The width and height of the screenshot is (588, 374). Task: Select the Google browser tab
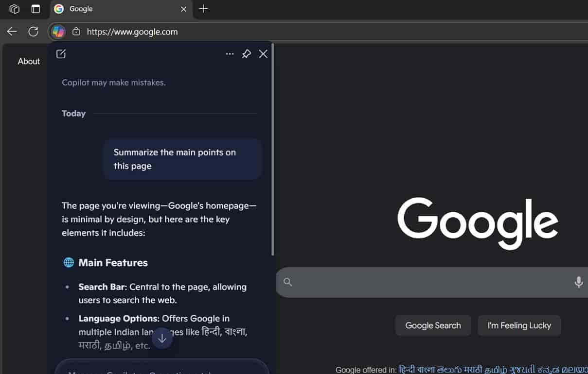[121, 9]
